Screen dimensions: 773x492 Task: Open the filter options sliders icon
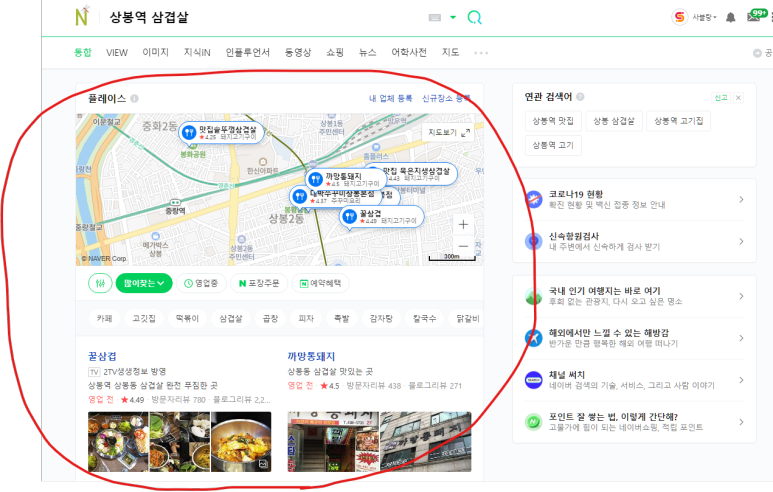[100, 283]
